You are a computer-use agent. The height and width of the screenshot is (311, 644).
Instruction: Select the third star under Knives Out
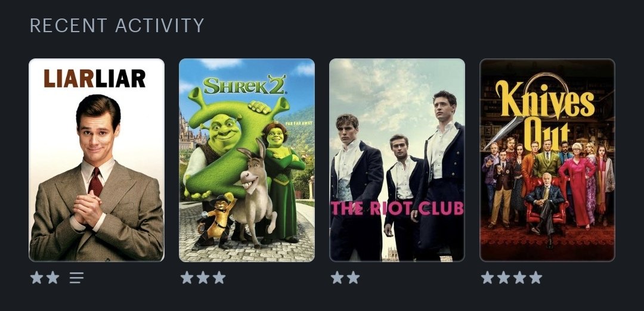[519, 278]
